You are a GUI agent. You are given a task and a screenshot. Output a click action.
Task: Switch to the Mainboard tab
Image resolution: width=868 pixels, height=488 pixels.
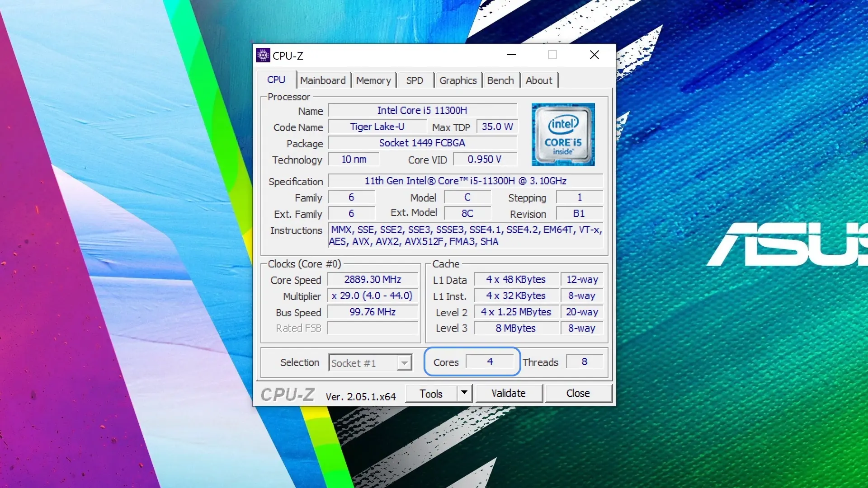(x=323, y=80)
